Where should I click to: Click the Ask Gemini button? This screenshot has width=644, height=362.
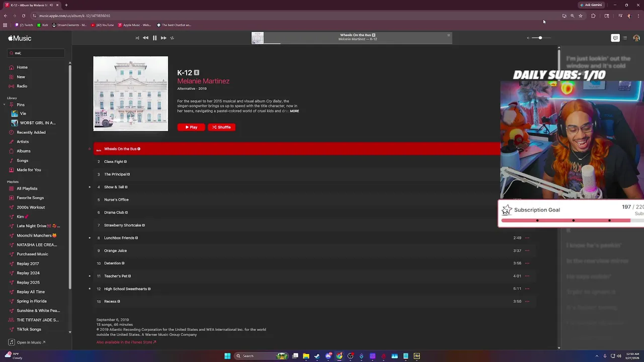pos(591,5)
